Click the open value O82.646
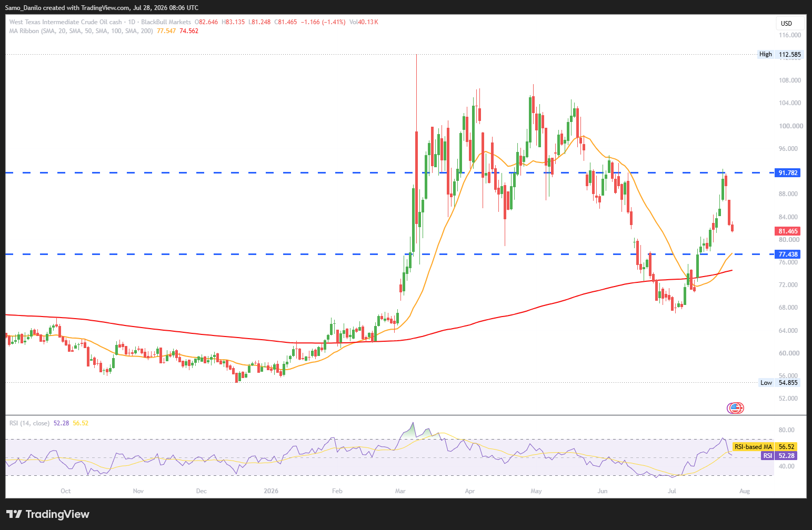 pyautogui.click(x=206, y=22)
